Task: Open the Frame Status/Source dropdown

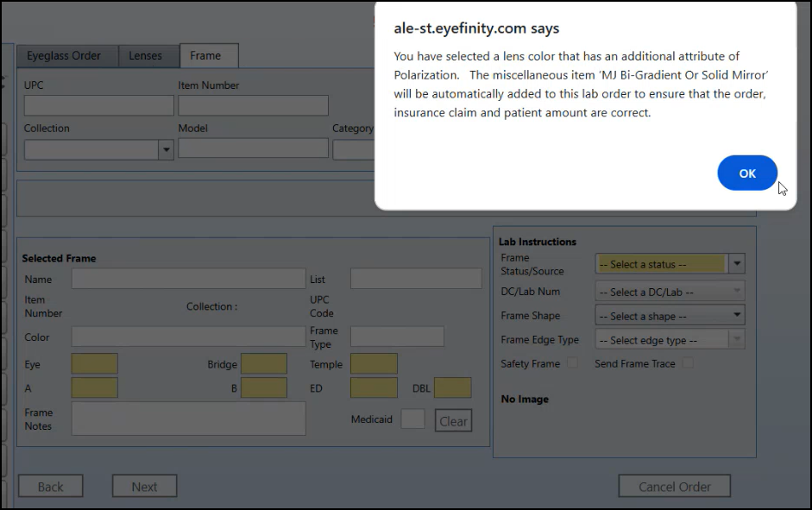Action: (670, 264)
